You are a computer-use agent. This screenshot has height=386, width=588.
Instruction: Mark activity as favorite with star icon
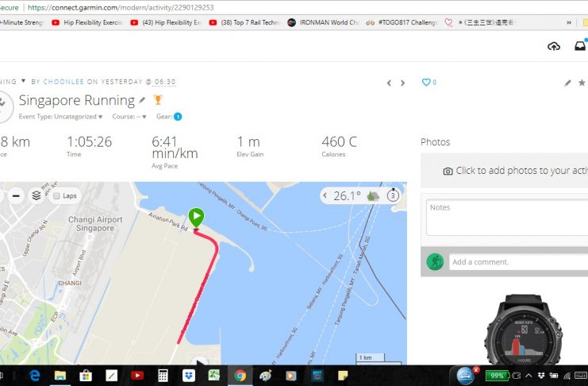point(582,83)
